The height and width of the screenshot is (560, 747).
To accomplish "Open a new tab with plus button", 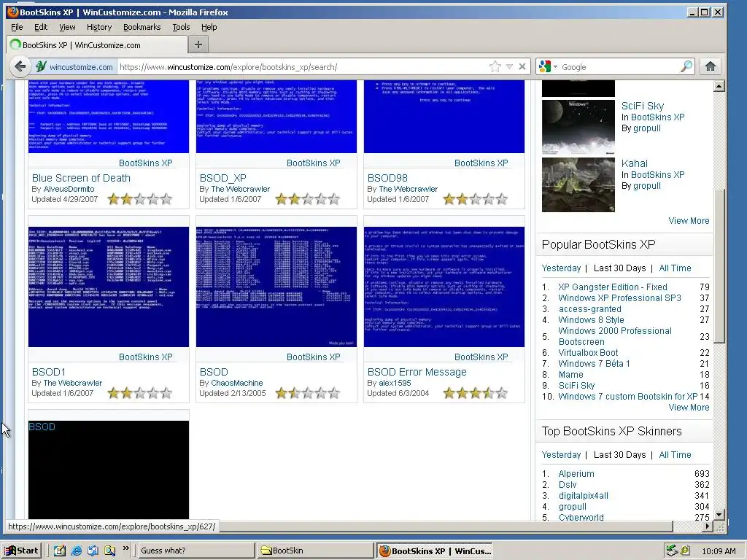I will point(198,44).
